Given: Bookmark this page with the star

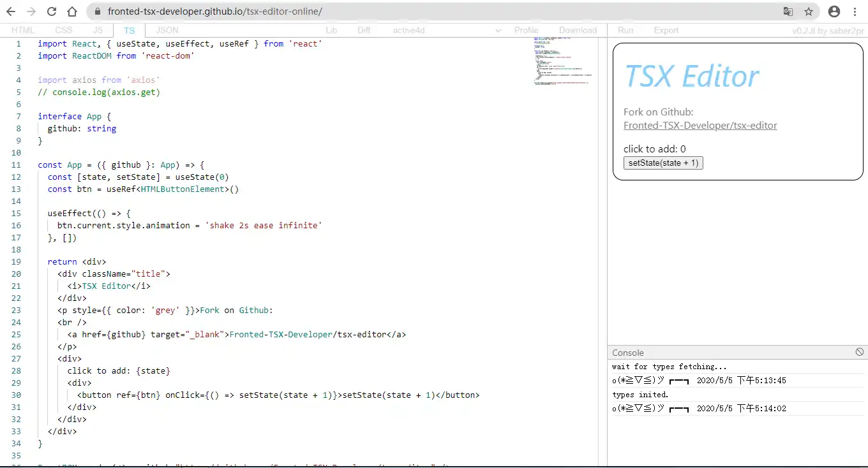Looking at the screenshot, I should 809,11.
